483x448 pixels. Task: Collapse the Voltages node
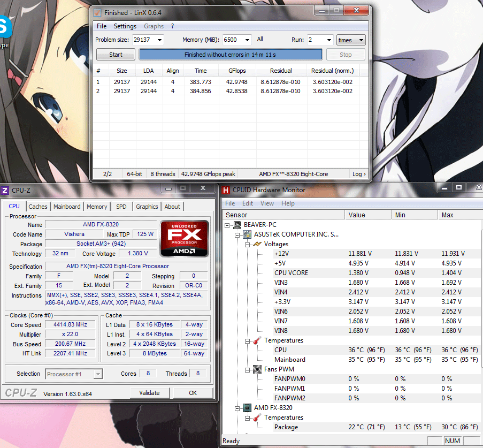click(x=247, y=245)
